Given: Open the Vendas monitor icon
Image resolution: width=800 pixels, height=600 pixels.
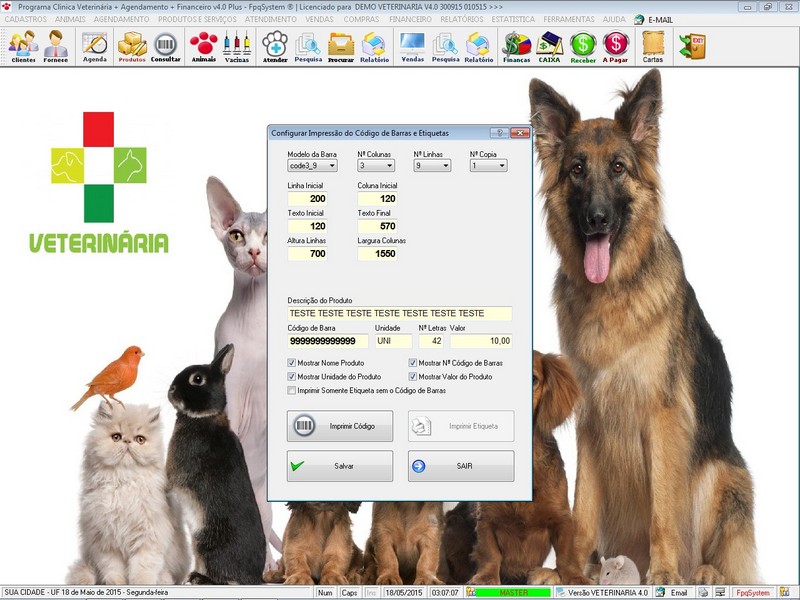Looking at the screenshot, I should (413, 46).
